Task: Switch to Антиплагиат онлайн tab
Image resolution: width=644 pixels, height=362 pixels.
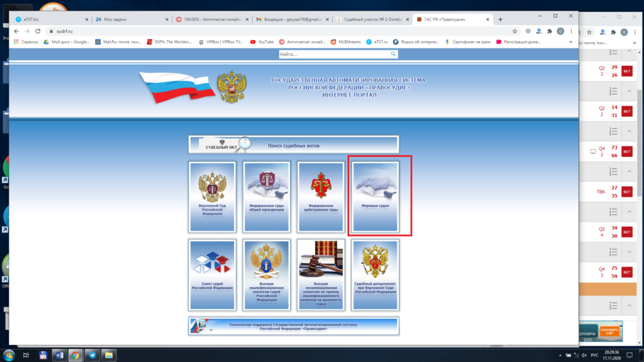Action: (213, 19)
